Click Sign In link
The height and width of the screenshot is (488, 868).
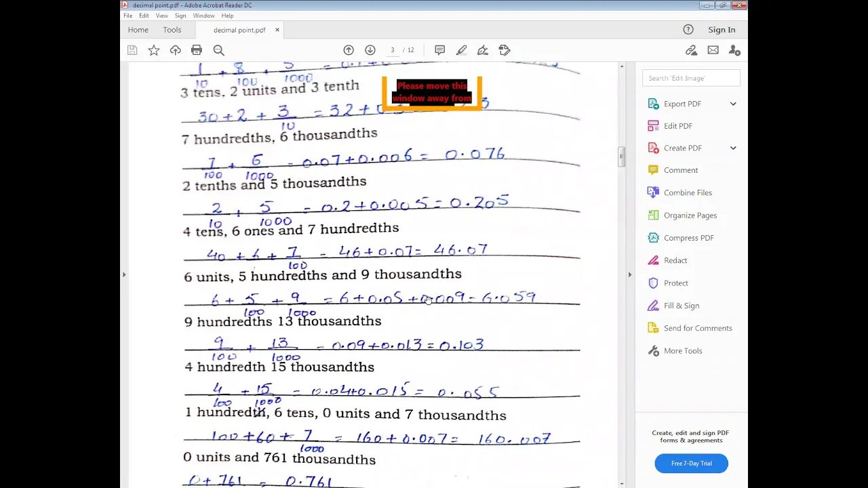click(722, 30)
